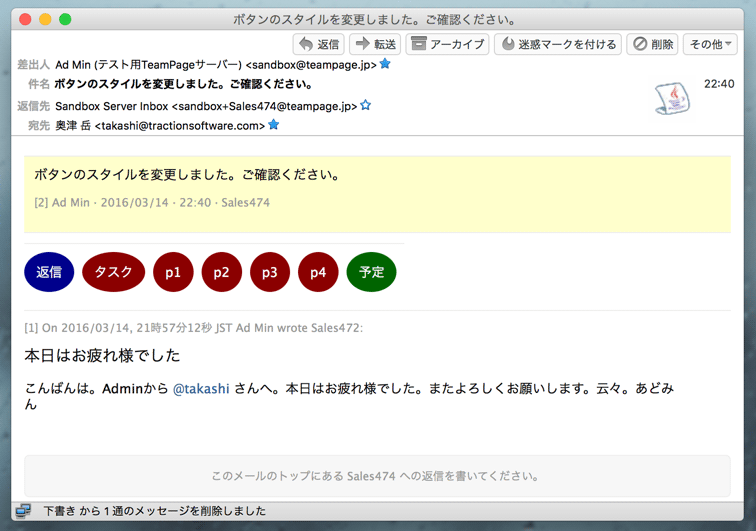Viewport: 756px width, 531px height.
Task: Click quoted header '[1] On 2016/03/14'
Action: [193, 328]
